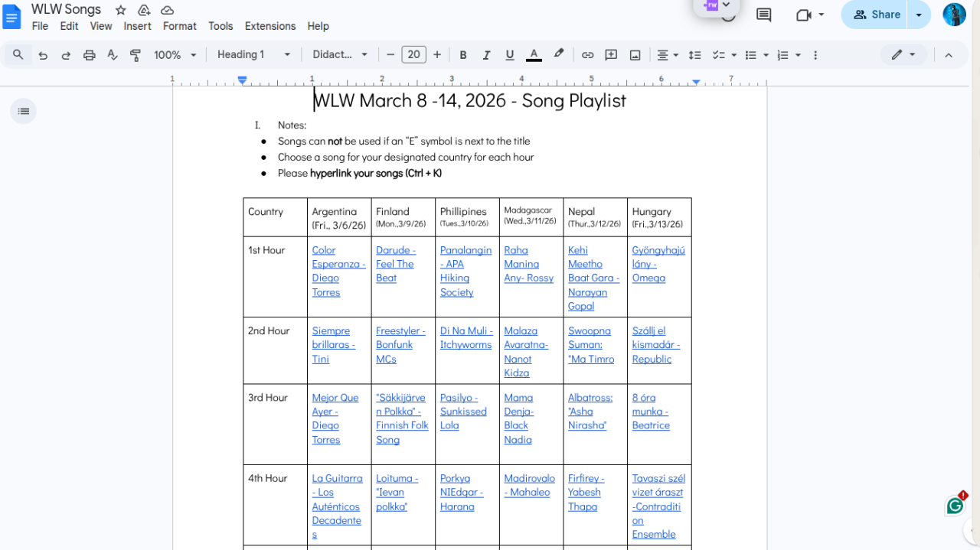The height and width of the screenshot is (550, 980).
Task: Add a comment from the toolbar
Action: click(611, 55)
